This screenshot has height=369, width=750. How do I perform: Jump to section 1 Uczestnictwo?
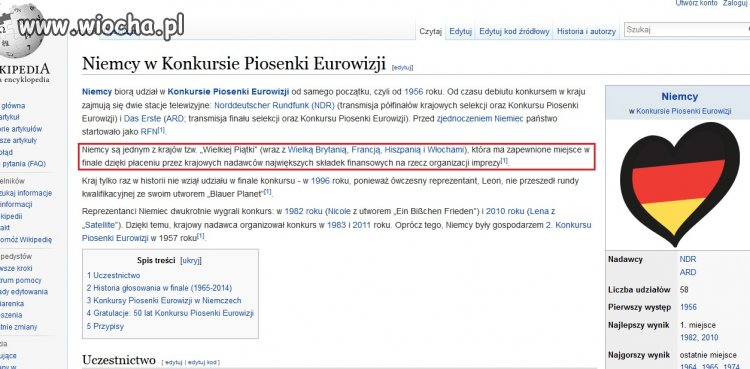(113, 275)
